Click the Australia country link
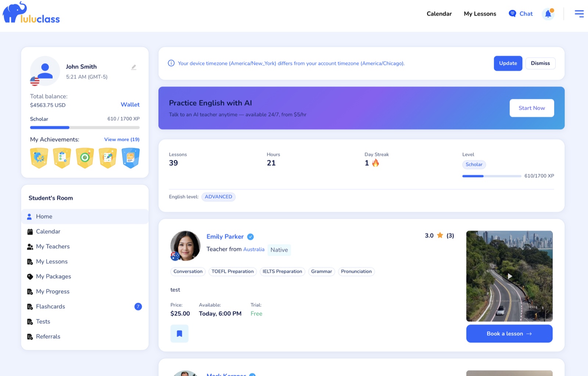The height and width of the screenshot is (376, 588). [254, 249]
